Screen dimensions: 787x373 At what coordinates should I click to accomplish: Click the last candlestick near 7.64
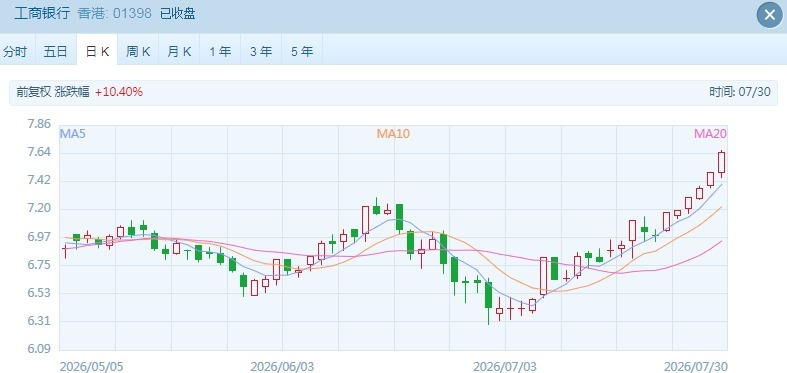[x=721, y=163]
